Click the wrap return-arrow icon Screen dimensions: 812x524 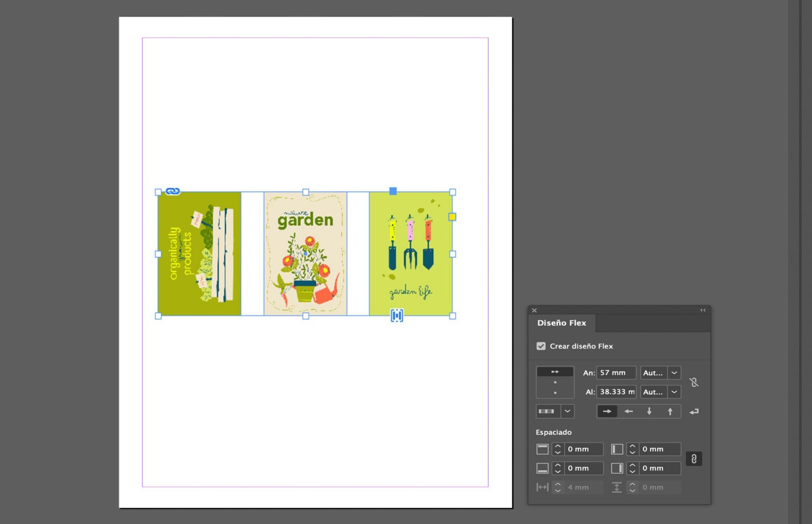(694, 412)
